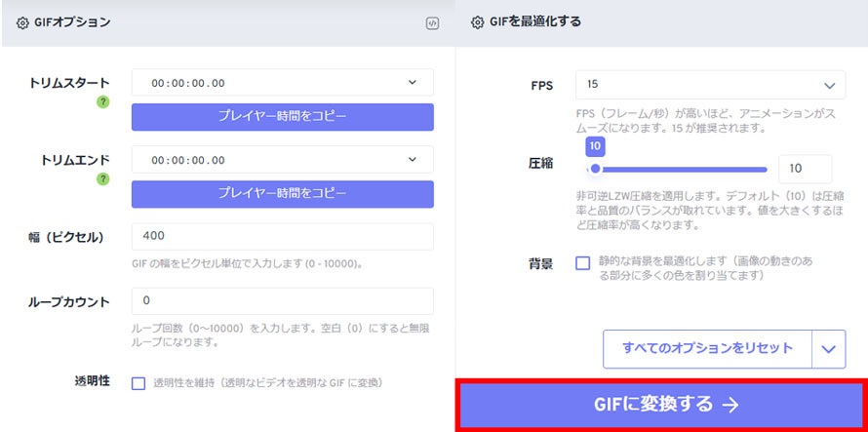Click プレイヤー時間をコピー under トリムエンド
The width and height of the screenshot is (868, 432).
click(x=282, y=194)
